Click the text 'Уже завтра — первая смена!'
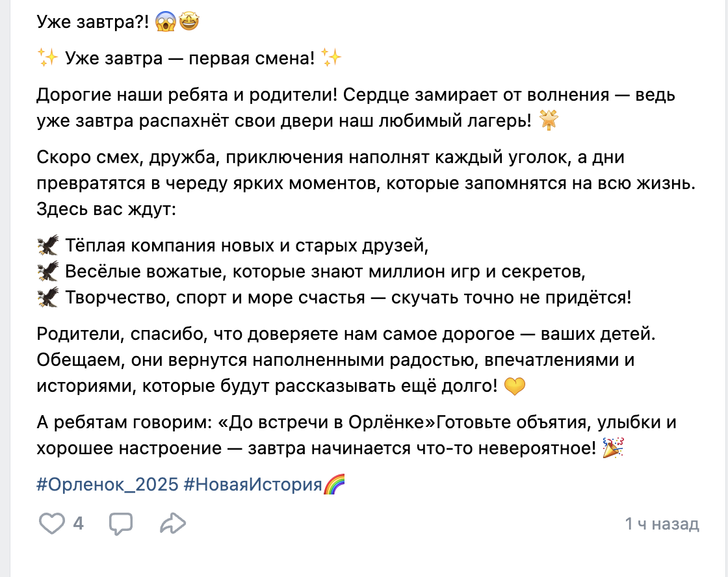728x577 pixels. (x=190, y=58)
